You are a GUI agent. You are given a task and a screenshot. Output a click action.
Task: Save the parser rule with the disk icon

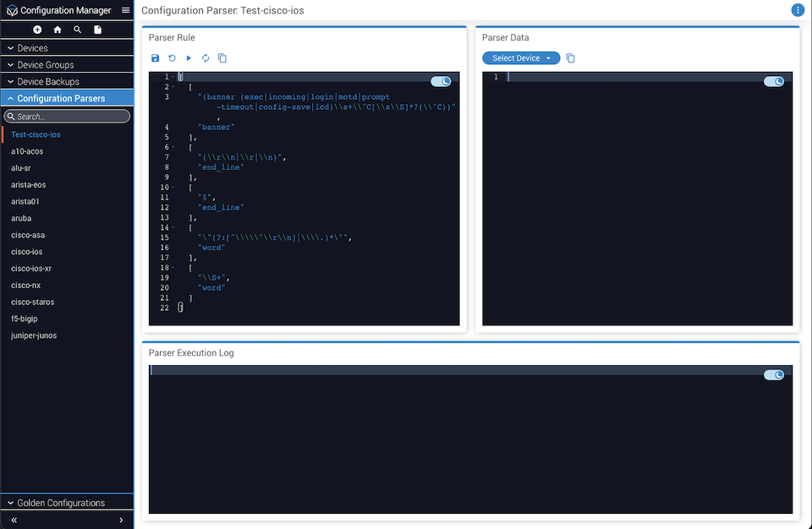point(155,58)
